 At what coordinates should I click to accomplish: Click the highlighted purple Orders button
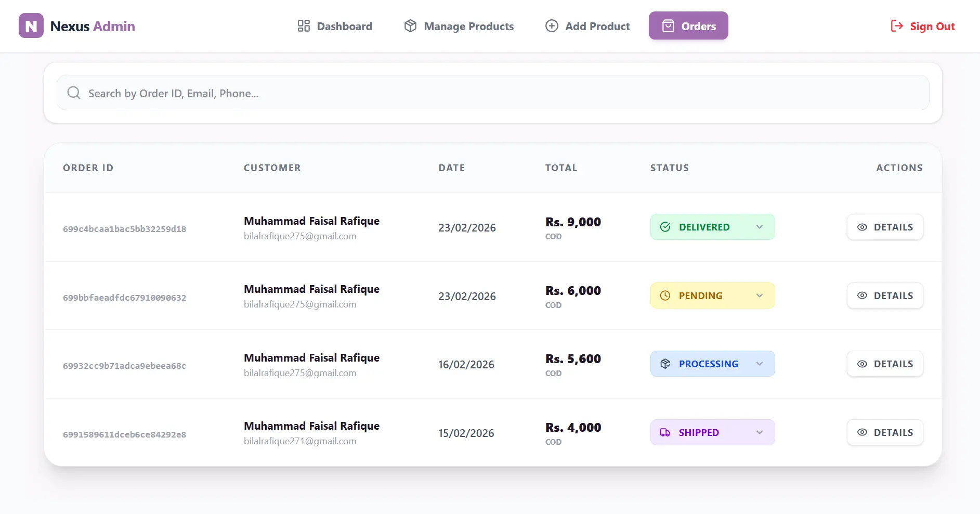tap(688, 25)
